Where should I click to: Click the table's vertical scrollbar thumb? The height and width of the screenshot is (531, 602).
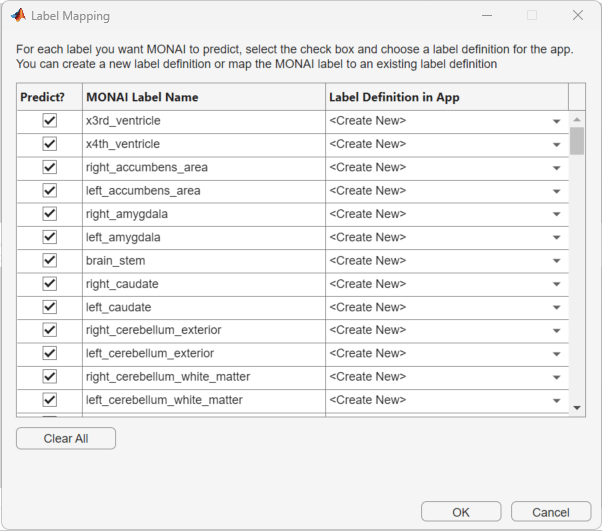point(577,140)
